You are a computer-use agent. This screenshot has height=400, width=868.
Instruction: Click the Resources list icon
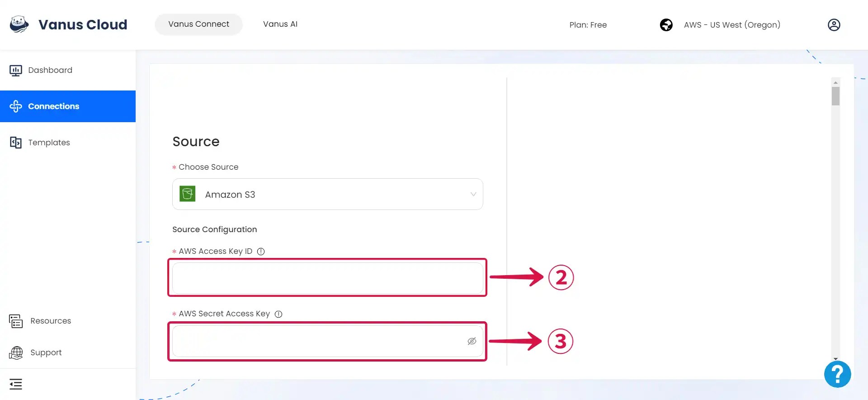(x=16, y=321)
